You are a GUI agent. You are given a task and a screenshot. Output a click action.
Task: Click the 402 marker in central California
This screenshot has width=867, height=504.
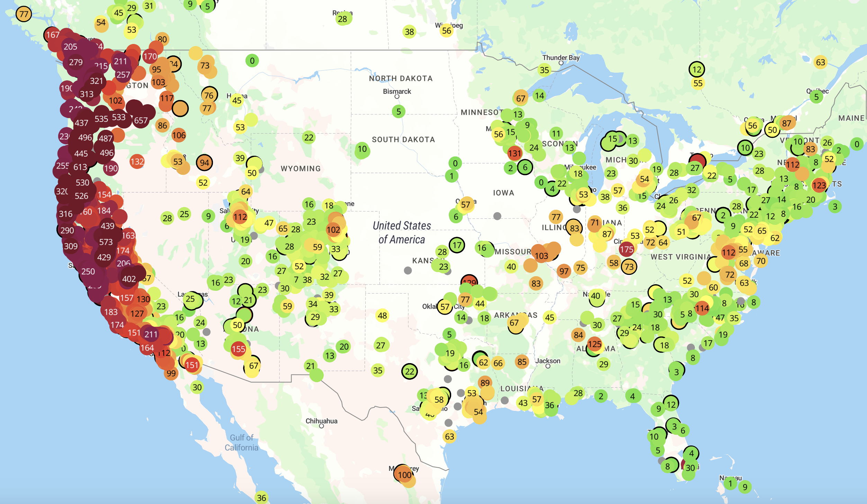click(x=129, y=279)
